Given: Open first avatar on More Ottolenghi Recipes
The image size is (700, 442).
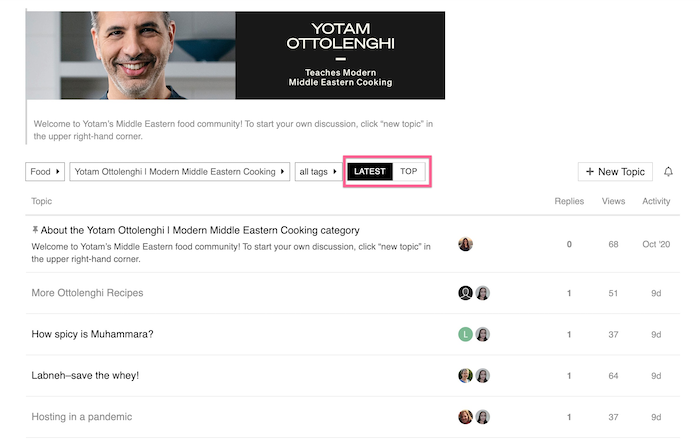Looking at the screenshot, I should click(x=465, y=293).
